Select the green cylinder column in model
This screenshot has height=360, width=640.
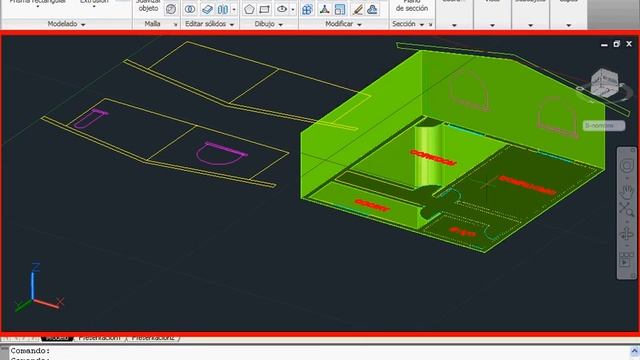tap(429, 155)
